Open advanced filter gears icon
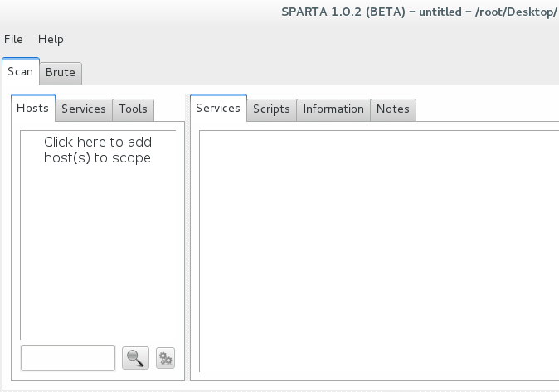Screen dimensions: 559x392 (165, 358)
